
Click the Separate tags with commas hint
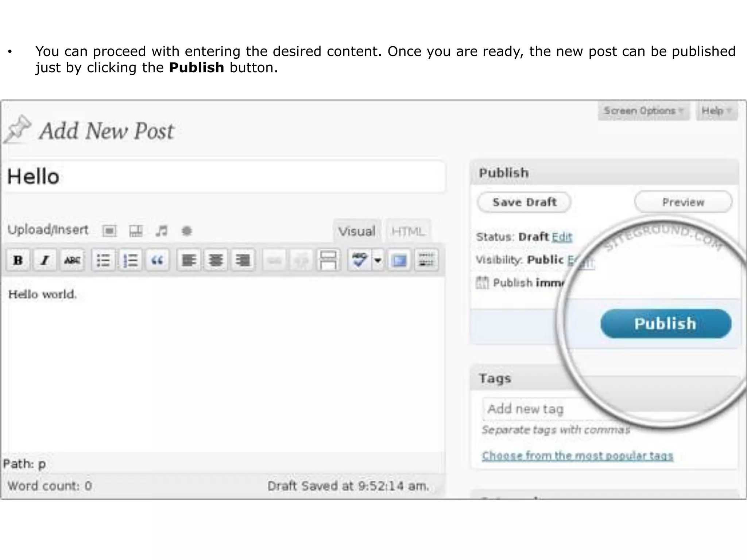click(x=556, y=430)
